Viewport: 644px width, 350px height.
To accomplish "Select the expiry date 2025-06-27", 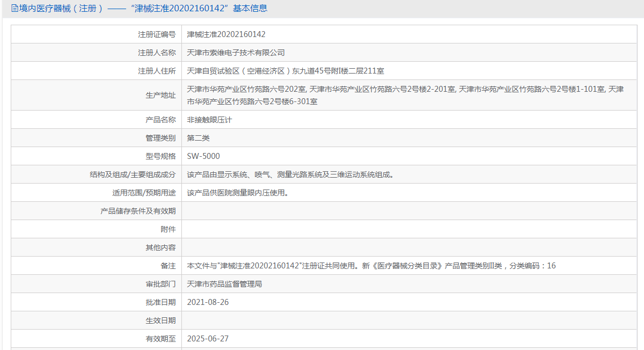I will (208, 339).
